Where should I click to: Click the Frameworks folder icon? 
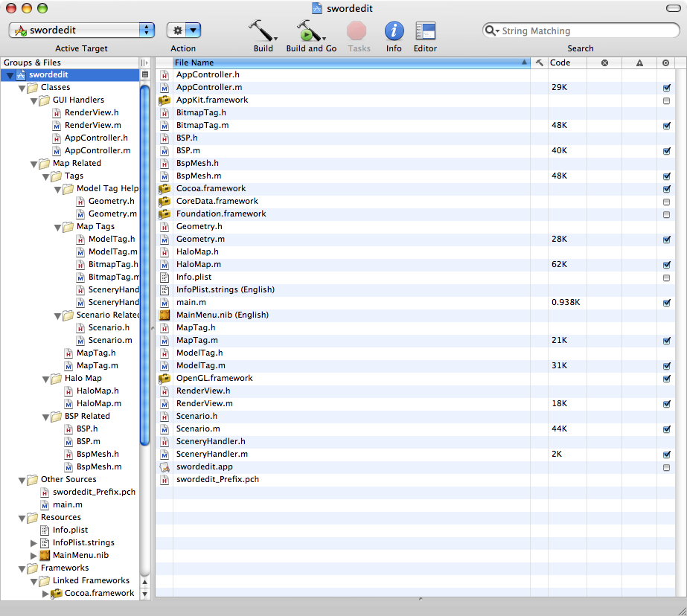pos(33,568)
